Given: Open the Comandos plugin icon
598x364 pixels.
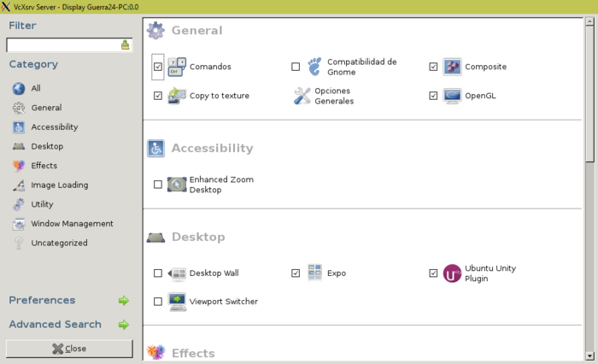Looking at the screenshot, I should 177,67.
